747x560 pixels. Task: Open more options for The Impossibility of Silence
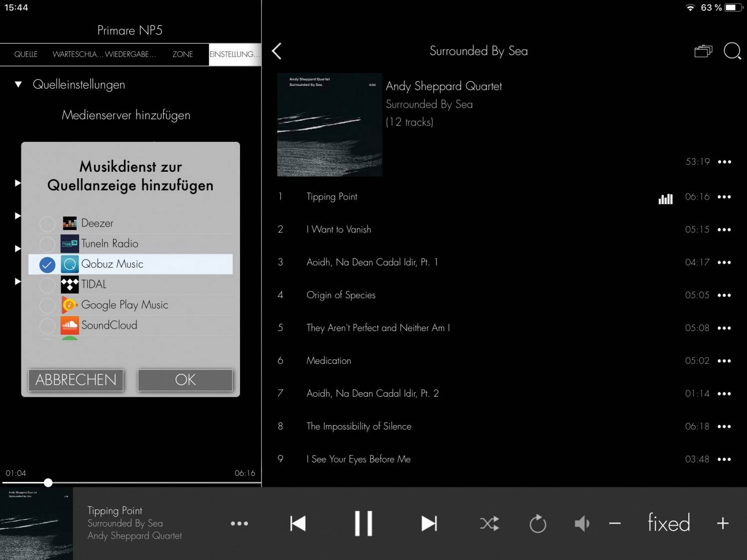point(725,427)
